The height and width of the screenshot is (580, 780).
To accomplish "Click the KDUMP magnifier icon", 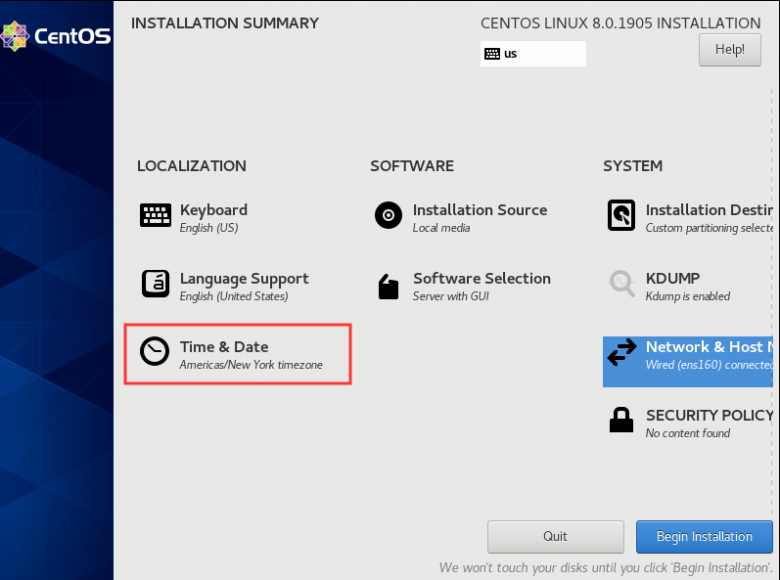I will point(622,284).
